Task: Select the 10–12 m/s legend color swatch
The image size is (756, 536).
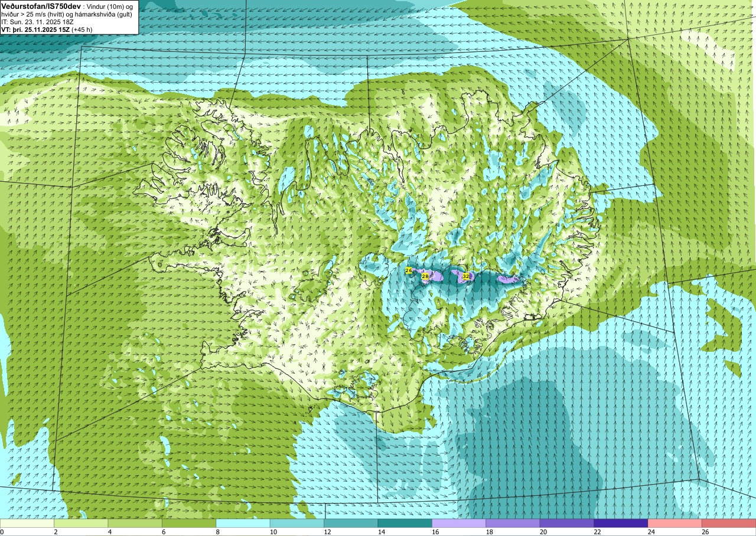Action: pyautogui.click(x=297, y=523)
